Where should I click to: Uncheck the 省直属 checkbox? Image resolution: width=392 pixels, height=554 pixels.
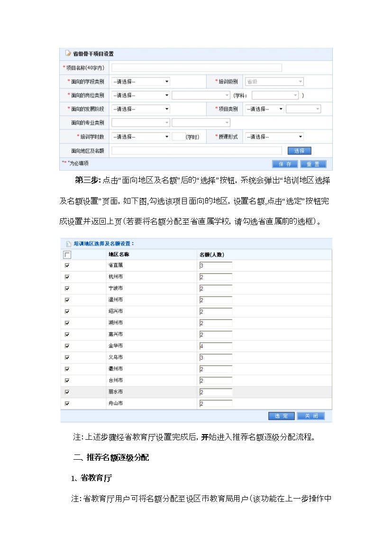[67, 265]
